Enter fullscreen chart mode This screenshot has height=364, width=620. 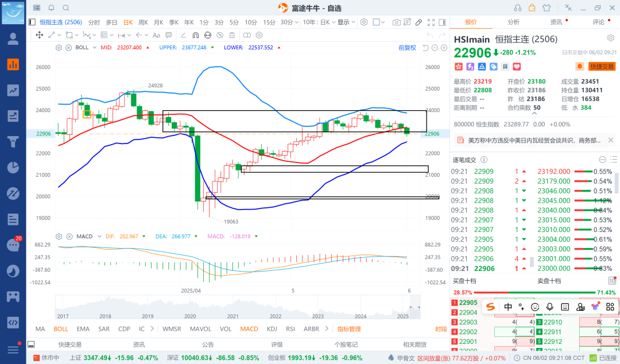point(431,22)
